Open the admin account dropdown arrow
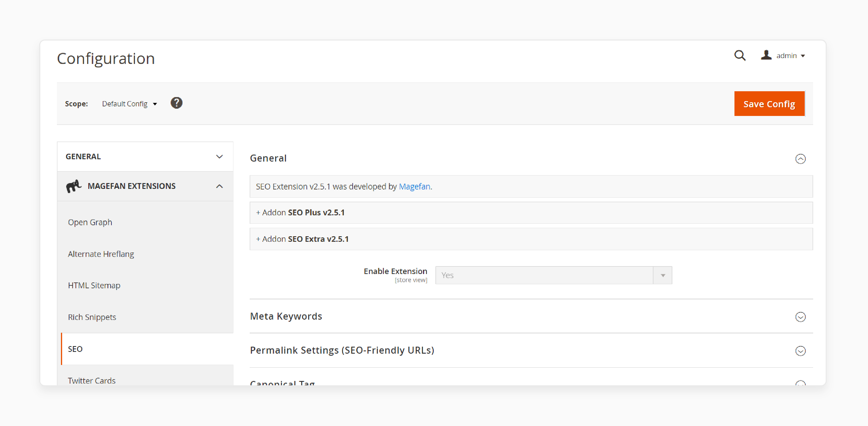 pos(803,56)
